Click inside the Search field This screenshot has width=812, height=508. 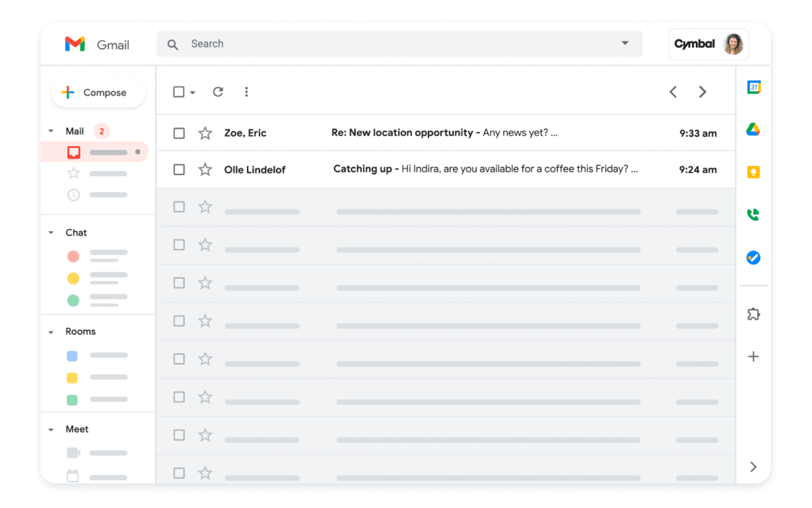pyautogui.click(x=355, y=44)
